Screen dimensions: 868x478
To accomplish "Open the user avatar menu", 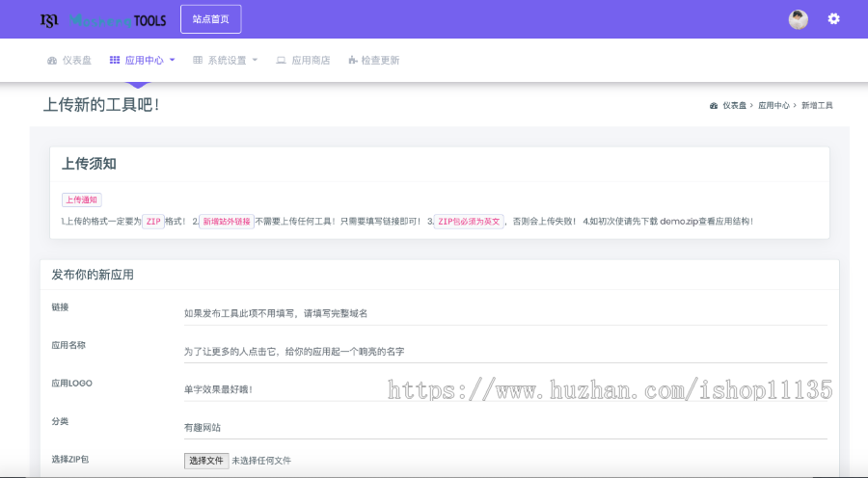I will click(798, 19).
